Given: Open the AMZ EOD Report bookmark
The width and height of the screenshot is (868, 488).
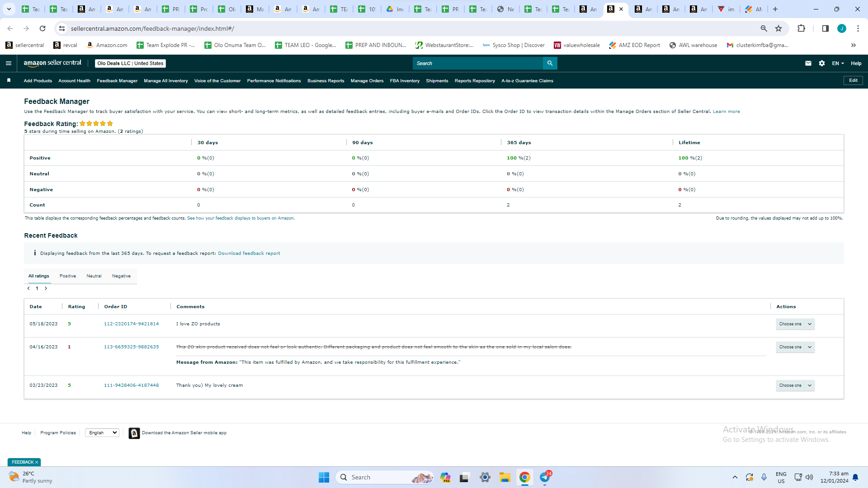Looking at the screenshot, I should pyautogui.click(x=634, y=45).
